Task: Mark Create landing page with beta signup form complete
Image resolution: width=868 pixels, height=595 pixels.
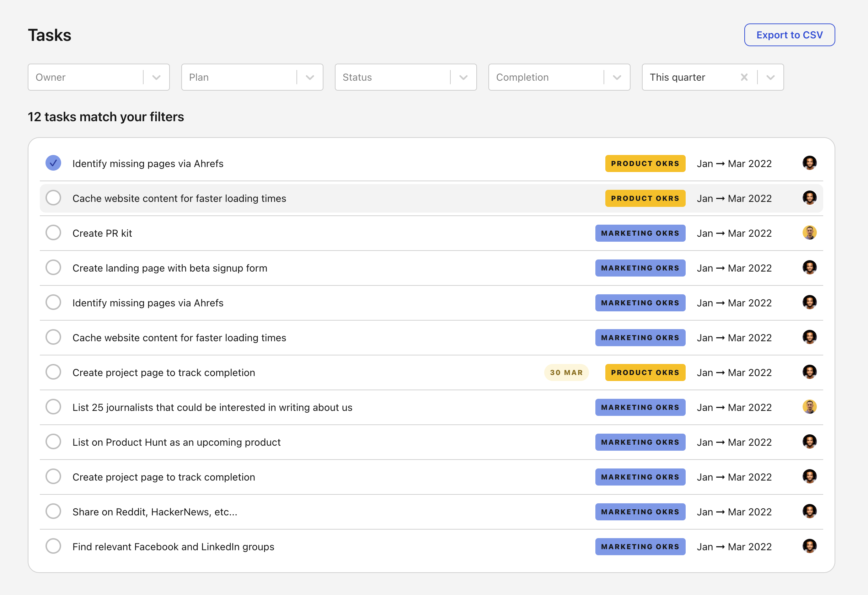Action: [x=53, y=267]
